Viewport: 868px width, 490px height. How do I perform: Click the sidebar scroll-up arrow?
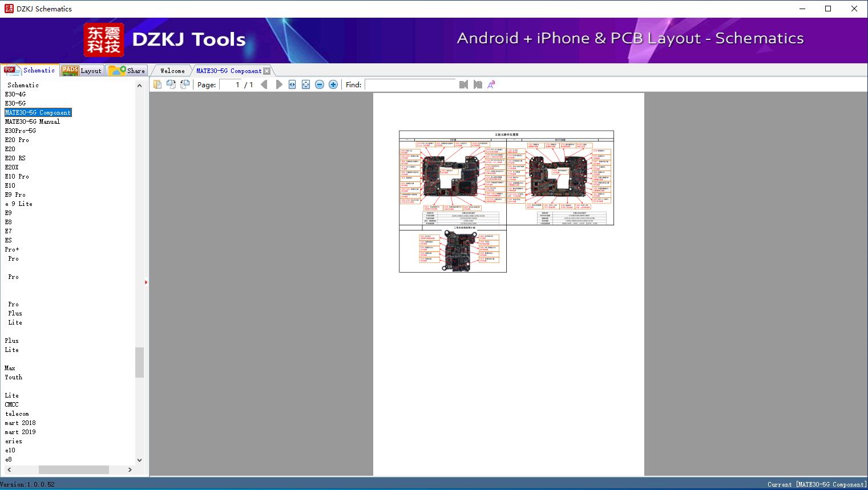click(140, 86)
